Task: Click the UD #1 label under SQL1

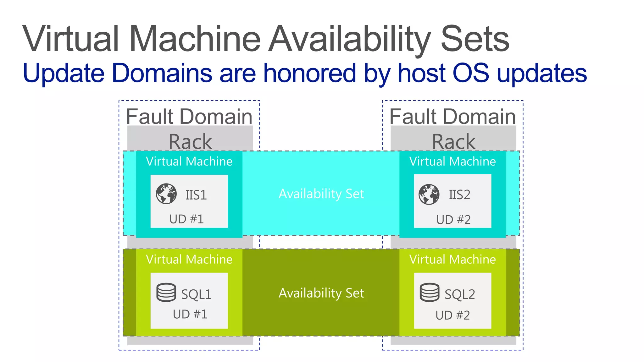Action: pyautogui.click(x=190, y=314)
